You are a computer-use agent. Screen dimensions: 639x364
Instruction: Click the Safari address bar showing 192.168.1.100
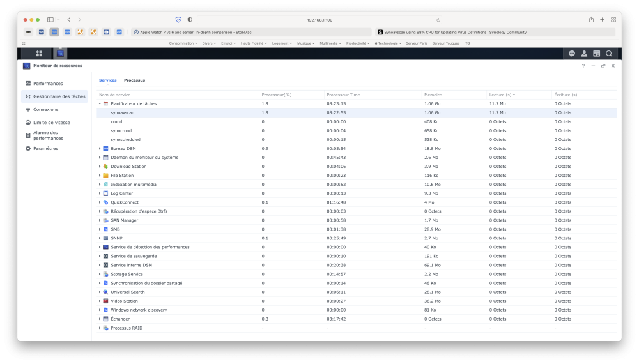click(x=319, y=20)
